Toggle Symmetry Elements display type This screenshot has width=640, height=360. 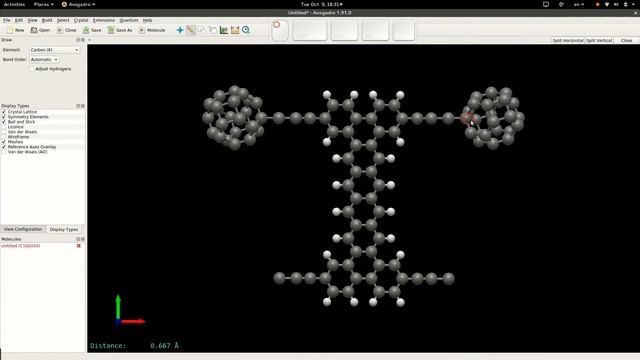(x=4, y=117)
